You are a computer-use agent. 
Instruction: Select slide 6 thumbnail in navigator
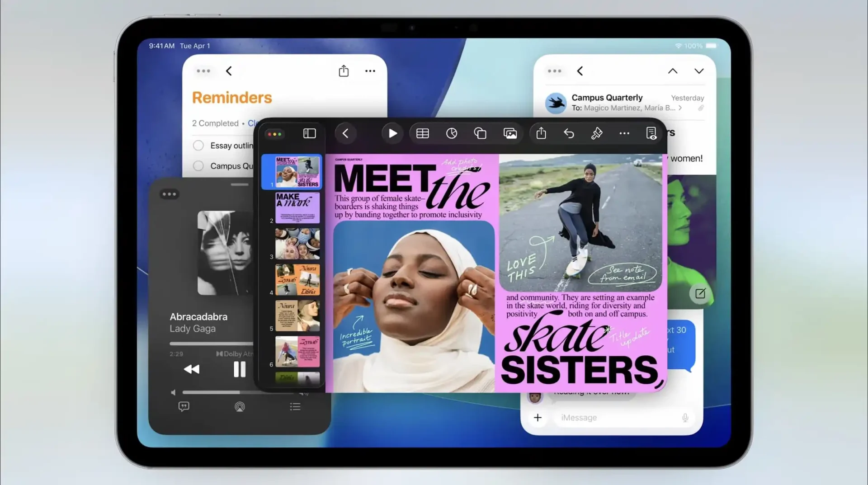297,352
